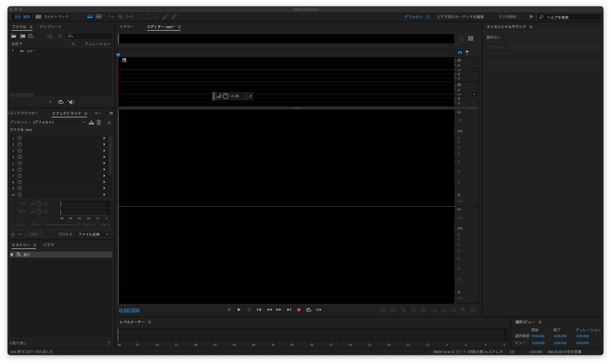The height and width of the screenshot is (364, 611).
Task: Open the レベルメーター panel menu
Action: [150, 322]
